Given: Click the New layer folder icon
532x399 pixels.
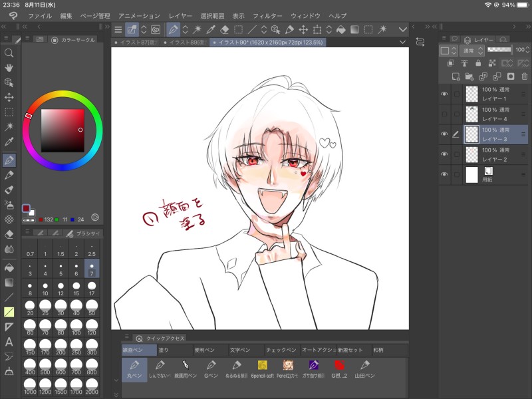Looking at the screenshot, I should tap(469, 76).
